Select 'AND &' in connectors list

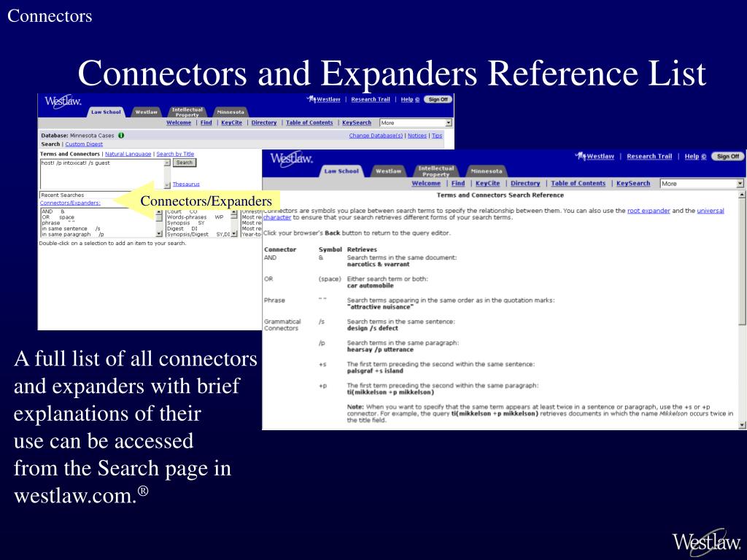click(x=53, y=211)
